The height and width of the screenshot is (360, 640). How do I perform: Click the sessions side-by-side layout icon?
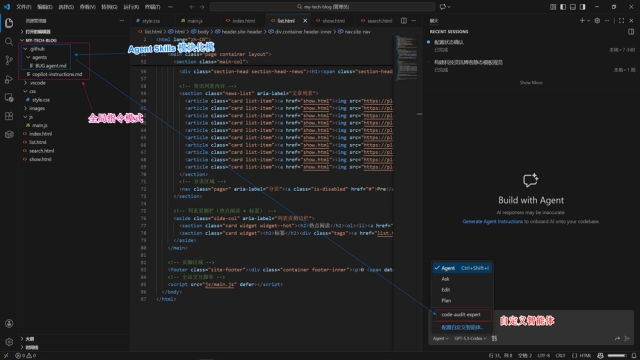point(631,31)
